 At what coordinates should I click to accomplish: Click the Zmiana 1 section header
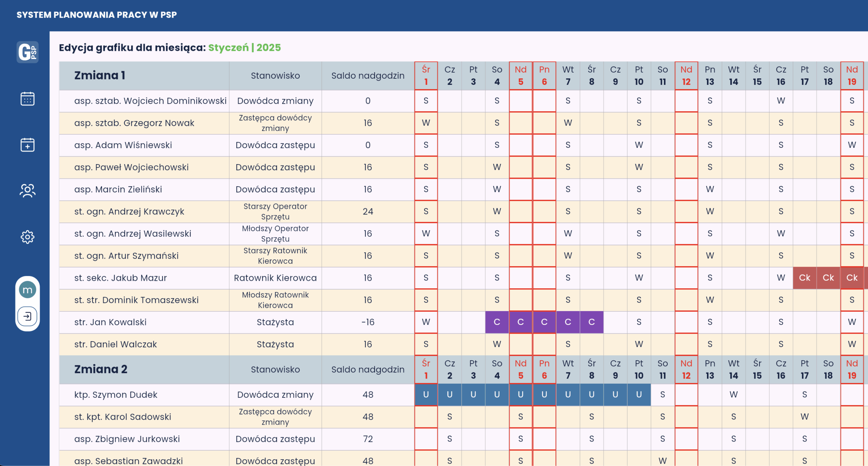tap(100, 75)
